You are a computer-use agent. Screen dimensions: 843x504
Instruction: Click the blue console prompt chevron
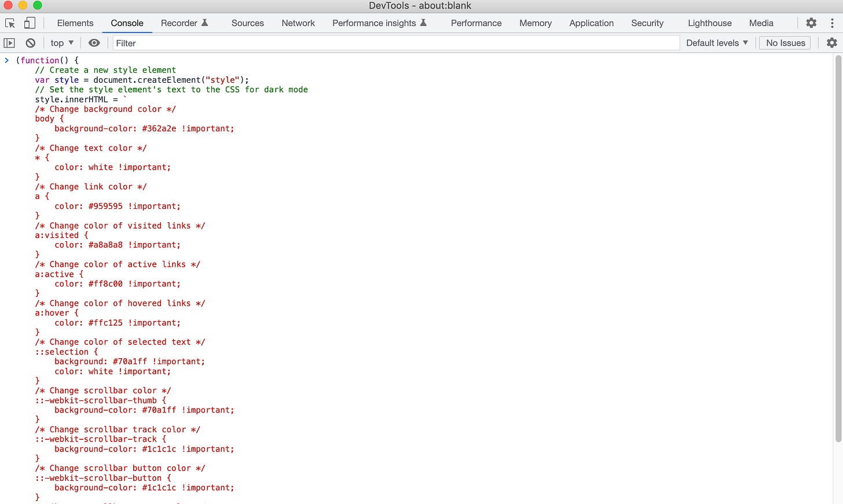[7, 60]
